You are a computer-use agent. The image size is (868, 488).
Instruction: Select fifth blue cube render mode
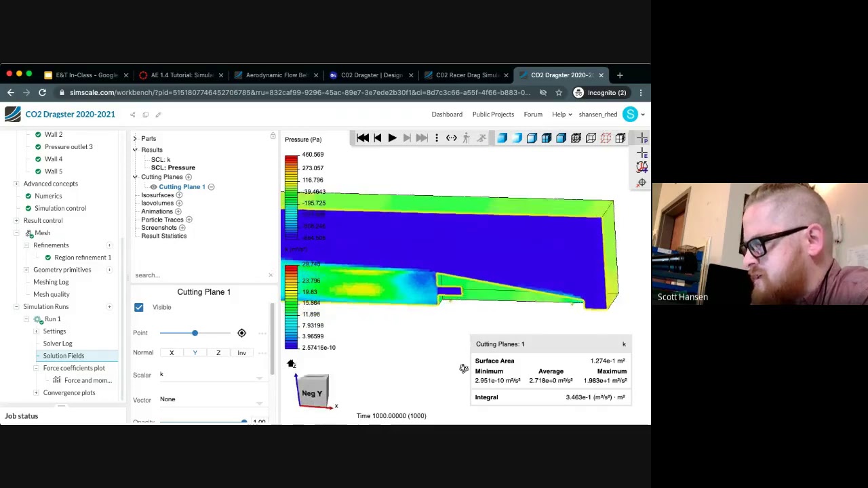coord(561,138)
